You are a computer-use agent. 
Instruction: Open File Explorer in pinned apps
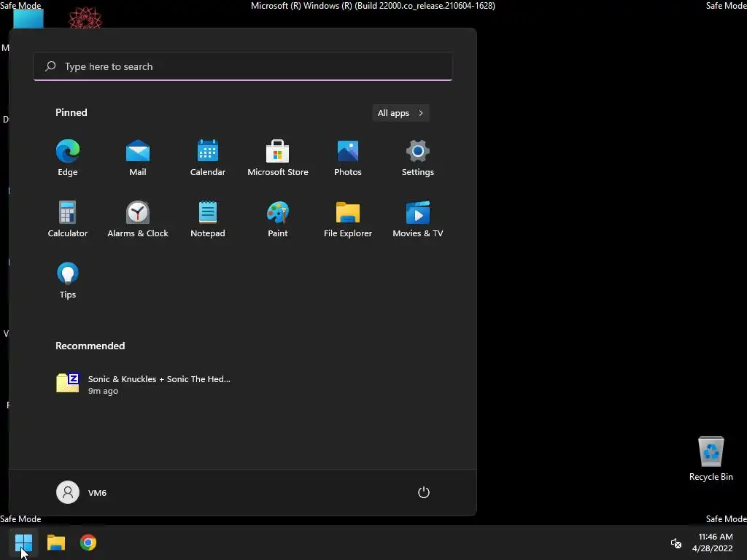click(348, 219)
